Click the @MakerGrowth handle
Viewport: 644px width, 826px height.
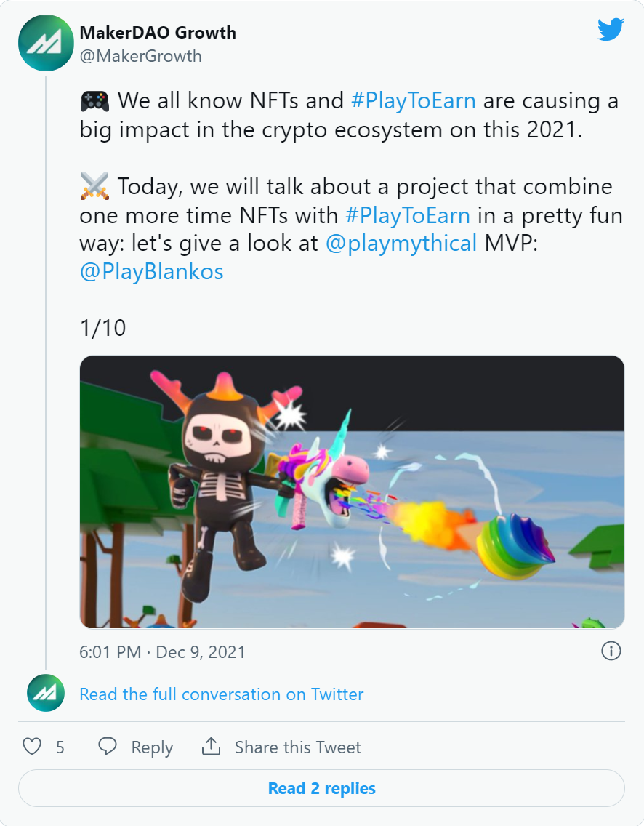point(140,56)
